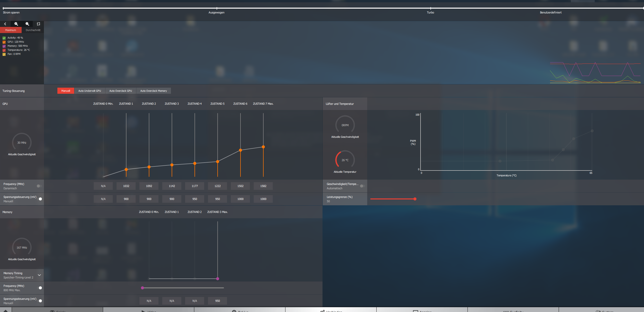Zoom in on the monitoring graph
Screen dimensions: 644x312
(x=16, y=24)
